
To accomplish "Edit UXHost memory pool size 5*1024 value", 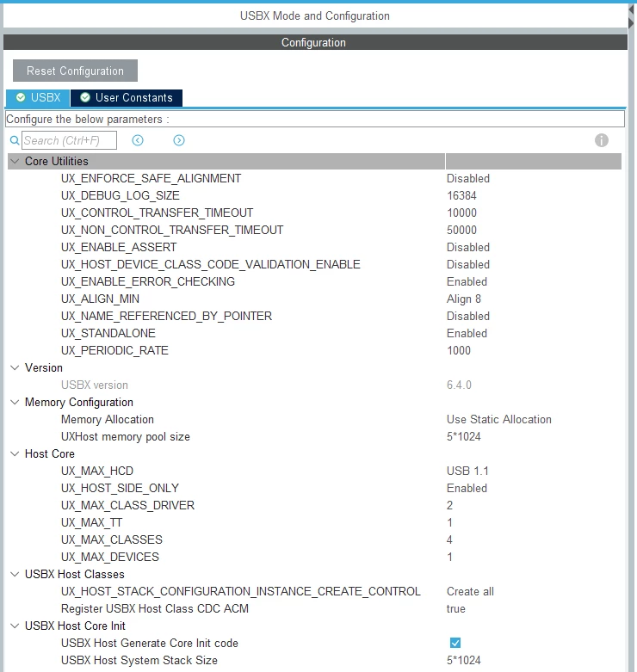I will pos(464,436).
